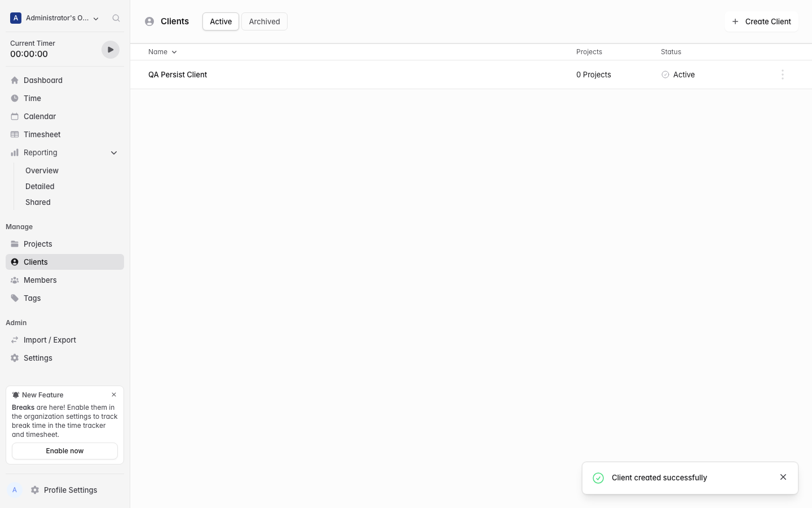Screen dimensions: 812x508
Task: Click the New Feature bell icon
Action: (16, 395)
